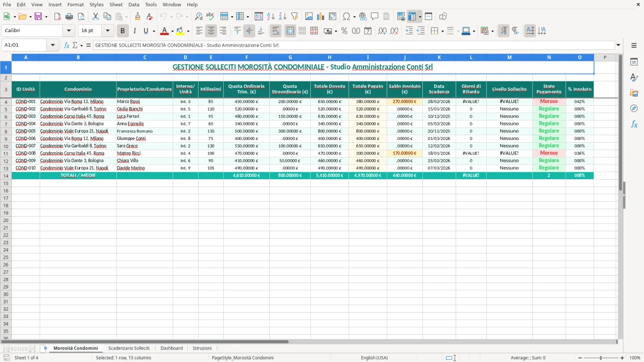Open the Data menu
Image resolution: width=644 pixels, height=362 pixels.
(x=134, y=4)
